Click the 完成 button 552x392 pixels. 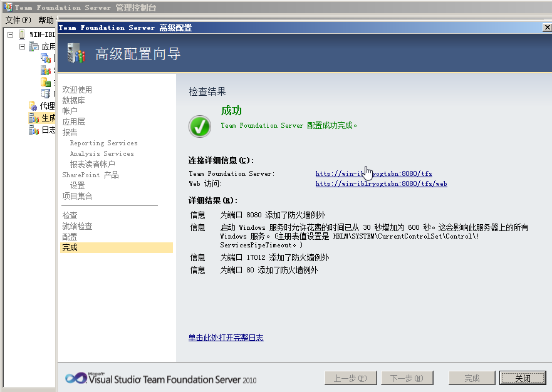[472, 378]
